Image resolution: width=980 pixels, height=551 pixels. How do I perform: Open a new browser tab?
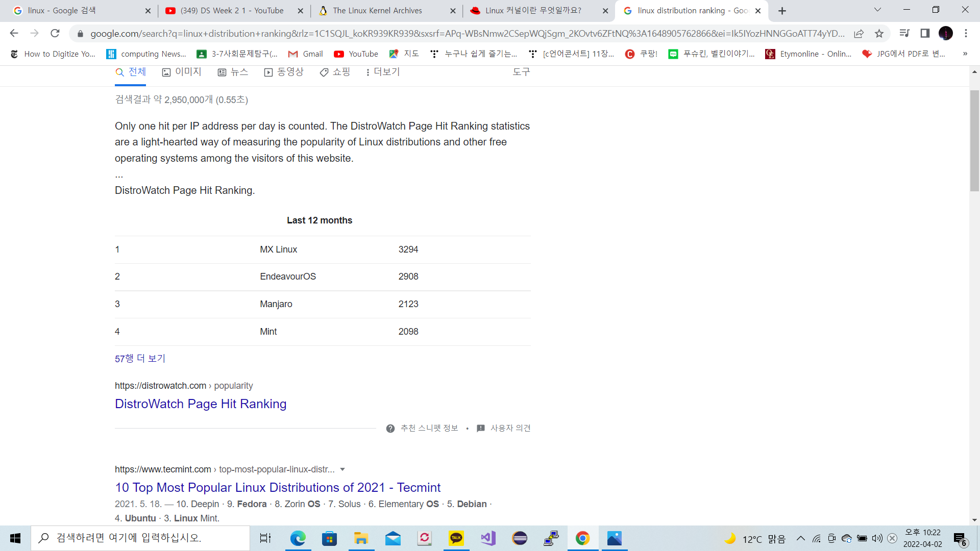782,11
